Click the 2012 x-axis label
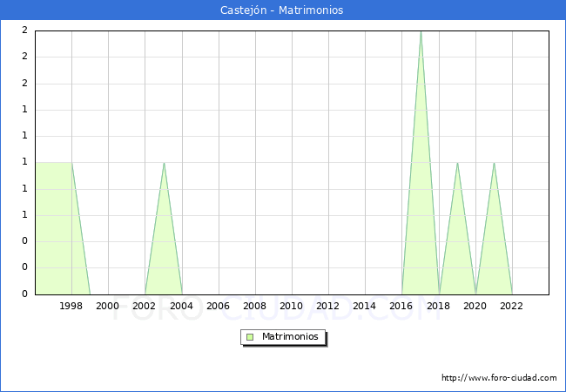 [328, 306]
